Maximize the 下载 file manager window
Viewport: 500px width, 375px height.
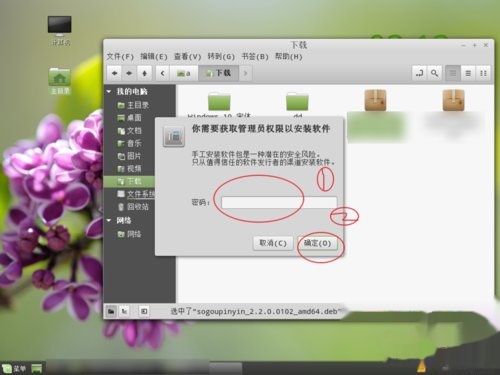(x=474, y=45)
